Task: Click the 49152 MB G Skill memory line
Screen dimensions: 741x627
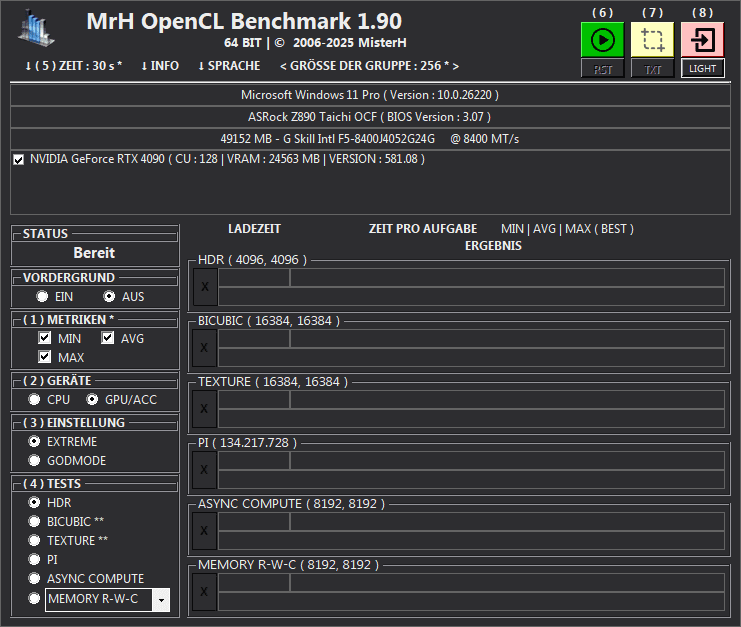Action: 370,139
